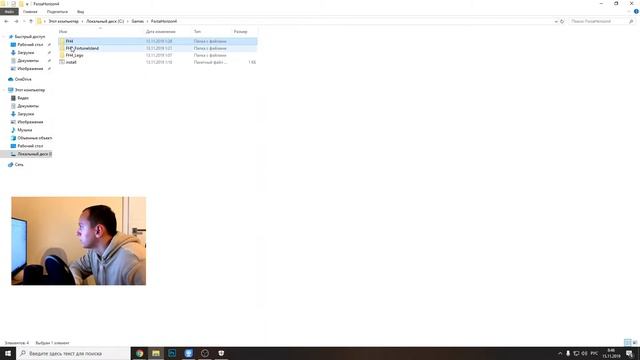This screenshot has width=640, height=360.
Task: Open pinned Загрузки under quick access
Action: point(26,53)
